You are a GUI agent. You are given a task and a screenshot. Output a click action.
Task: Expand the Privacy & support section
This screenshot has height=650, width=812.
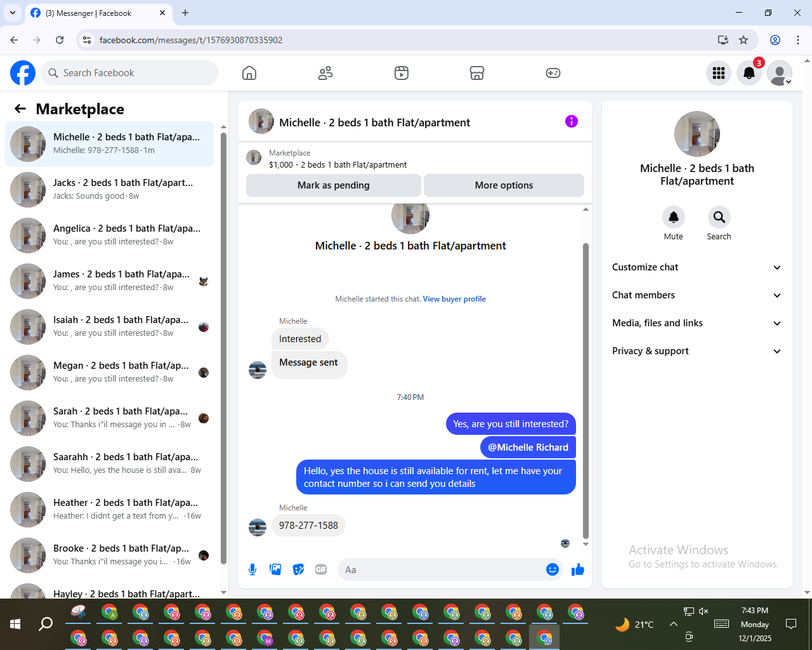697,351
